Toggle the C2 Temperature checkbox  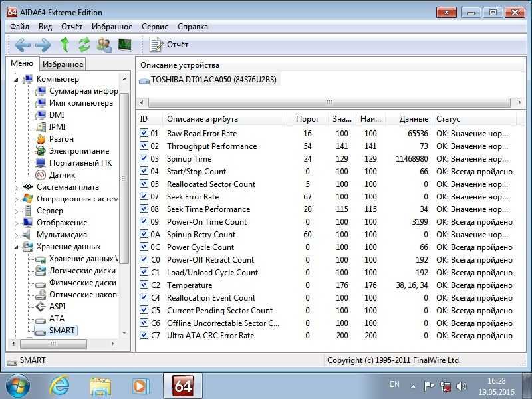pos(144,285)
